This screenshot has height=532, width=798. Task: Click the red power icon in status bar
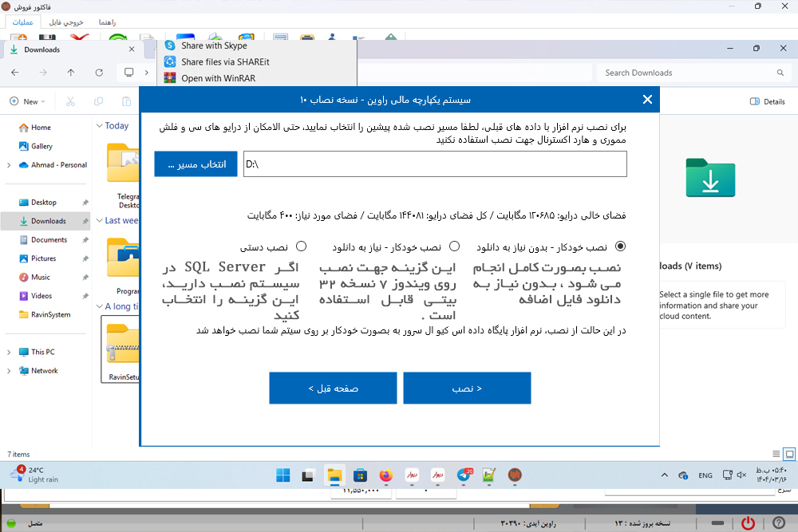click(748, 523)
